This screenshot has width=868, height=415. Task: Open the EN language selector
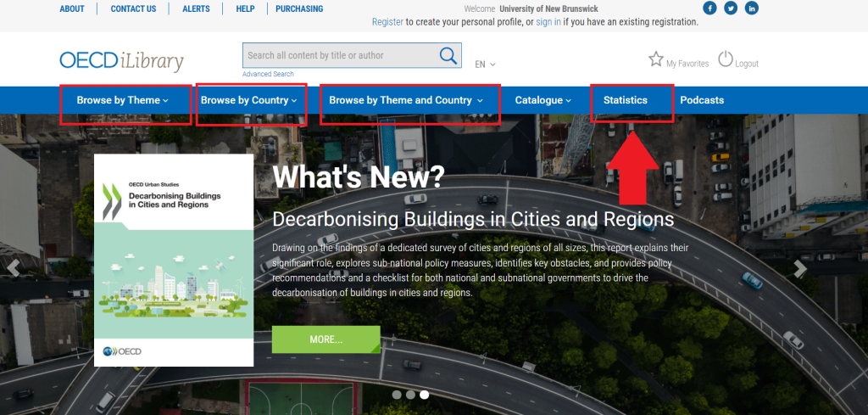tap(485, 64)
